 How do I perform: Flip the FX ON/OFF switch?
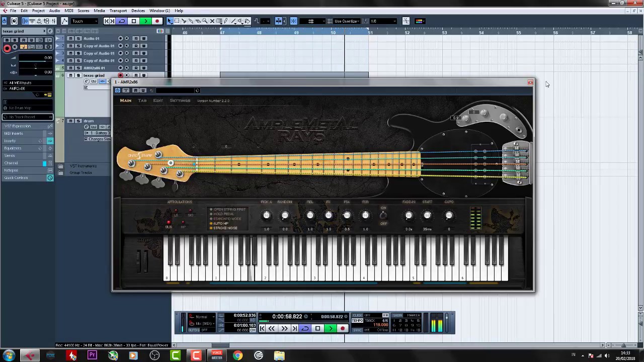(383, 216)
